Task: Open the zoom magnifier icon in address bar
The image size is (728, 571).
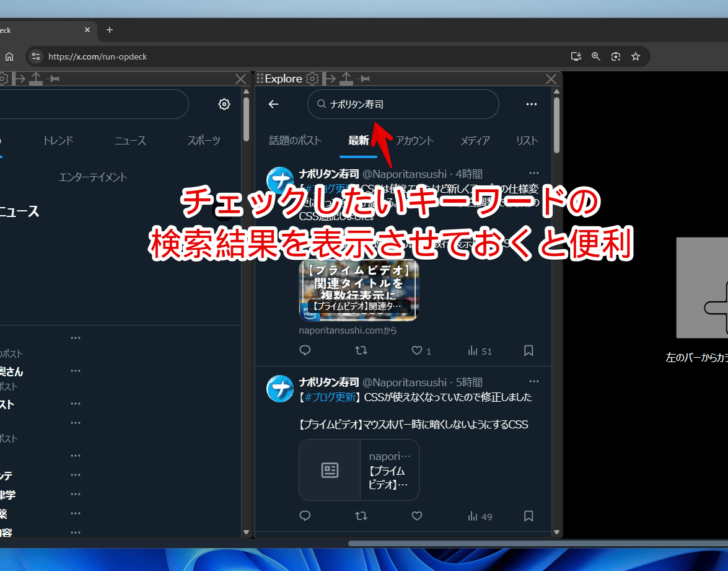Action: (x=595, y=56)
